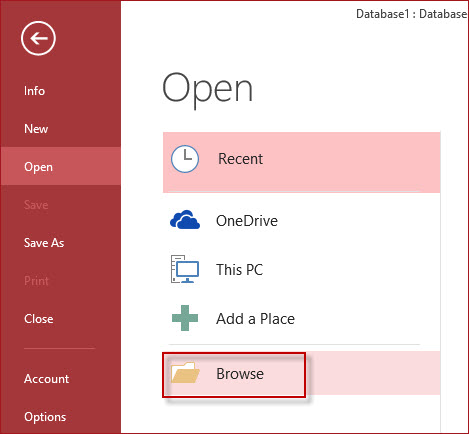Screen dimensions: 469x434
Task: Click the green plus Add a Place icon
Action: (185, 318)
